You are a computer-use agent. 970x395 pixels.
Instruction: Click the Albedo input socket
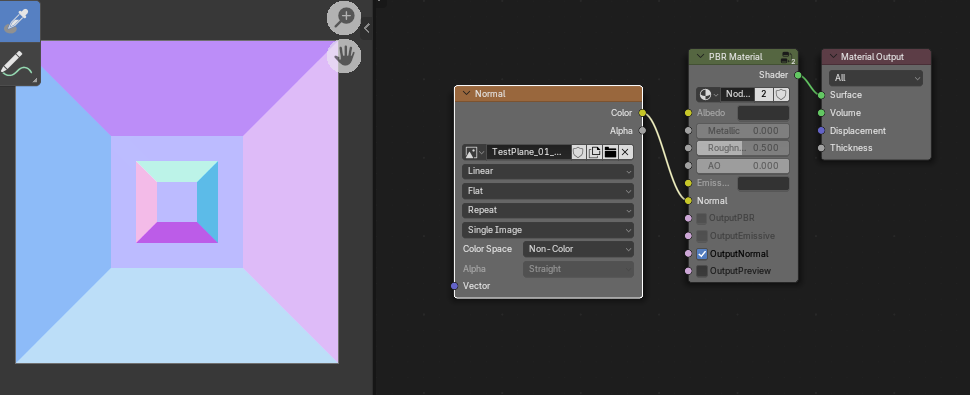688,113
